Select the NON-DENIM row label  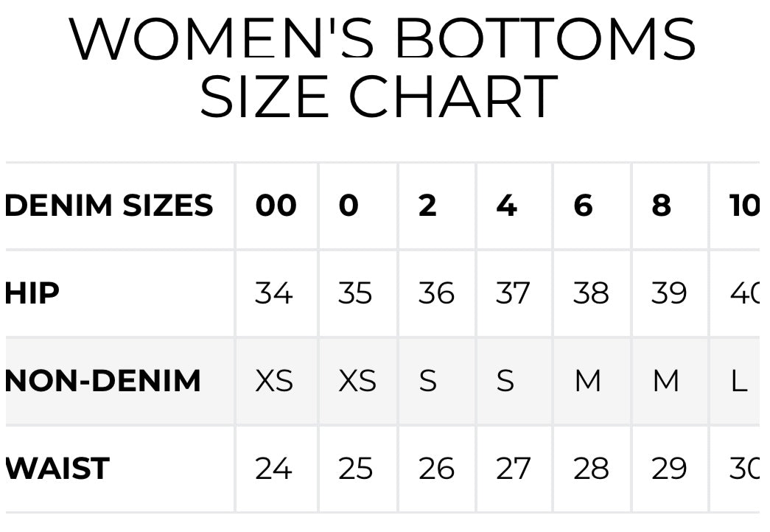pos(103,381)
